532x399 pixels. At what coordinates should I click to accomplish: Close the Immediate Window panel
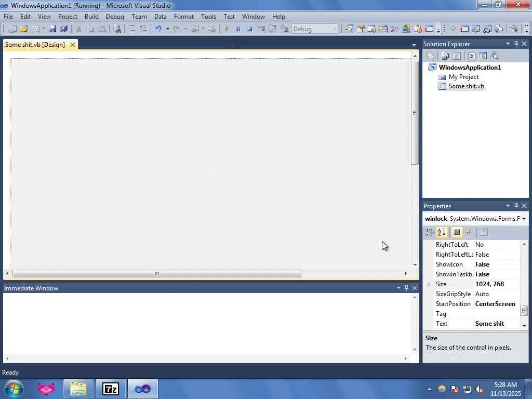click(x=414, y=288)
